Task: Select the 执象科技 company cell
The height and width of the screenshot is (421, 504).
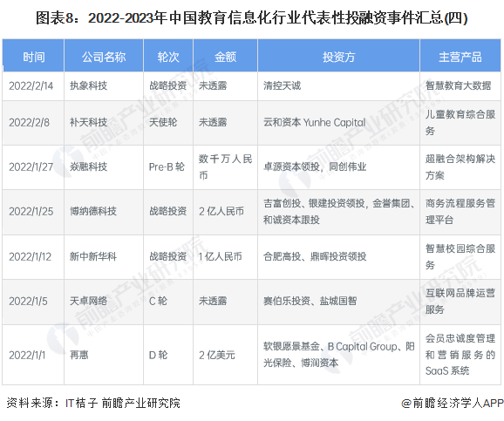Action: 104,85
